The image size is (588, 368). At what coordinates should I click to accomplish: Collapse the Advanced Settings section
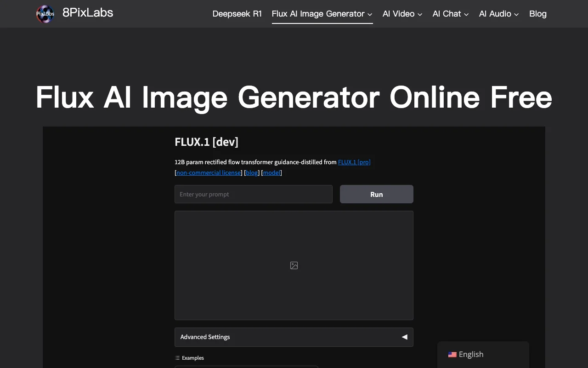click(x=404, y=337)
